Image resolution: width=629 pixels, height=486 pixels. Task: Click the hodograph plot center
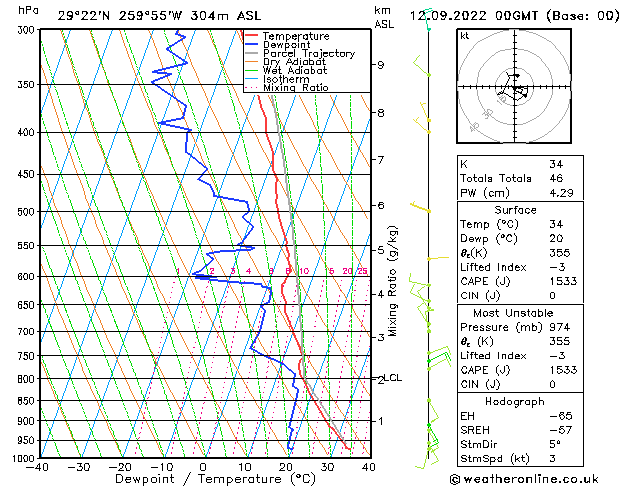pos(515,86)
